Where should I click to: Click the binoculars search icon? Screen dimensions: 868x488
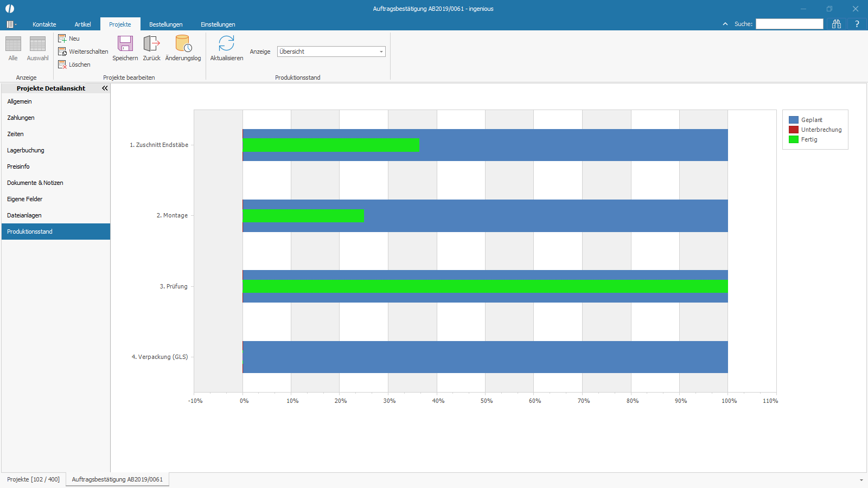tap(836, 24)
